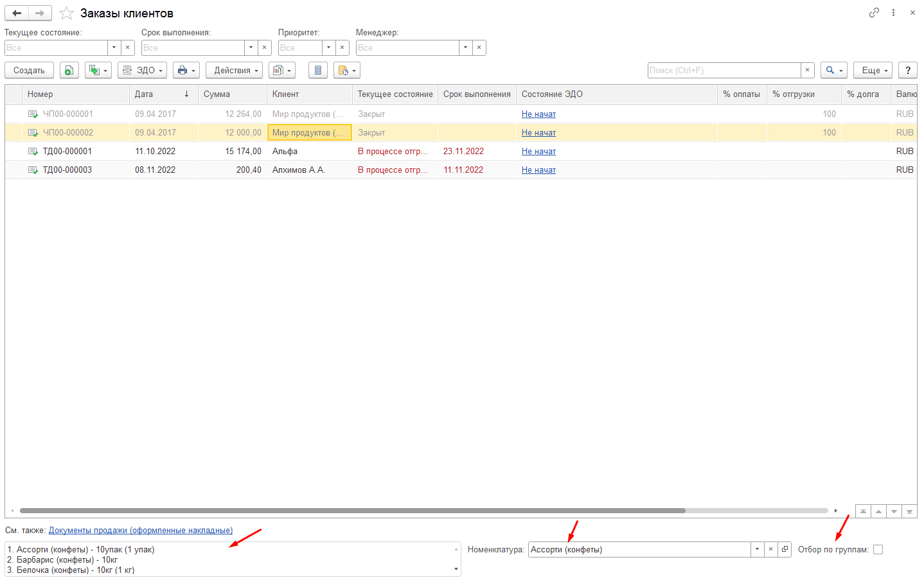Jump to the first row of the list
Image resolution: width=924 pixels, height=580 pixels.
click(x=863, y=511)
